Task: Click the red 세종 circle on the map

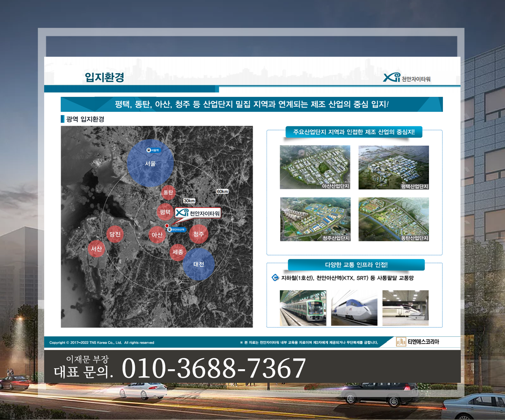Action: (x=178, y=252)
